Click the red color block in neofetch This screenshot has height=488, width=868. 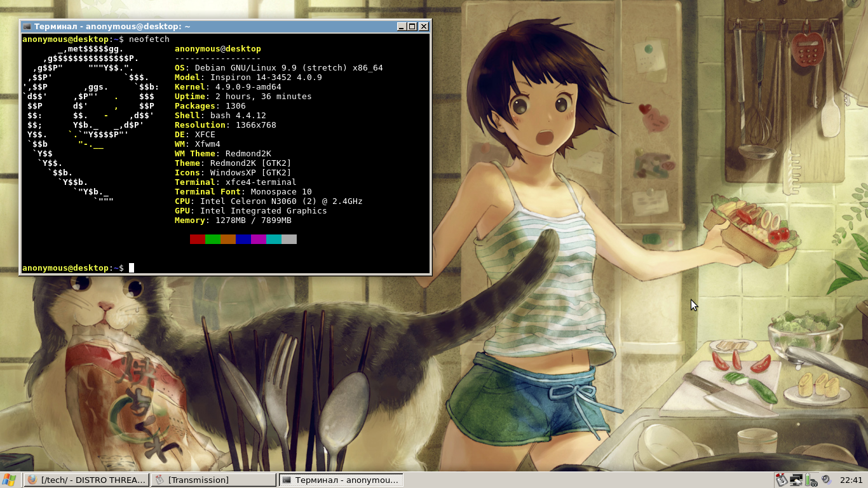point(198,239)
